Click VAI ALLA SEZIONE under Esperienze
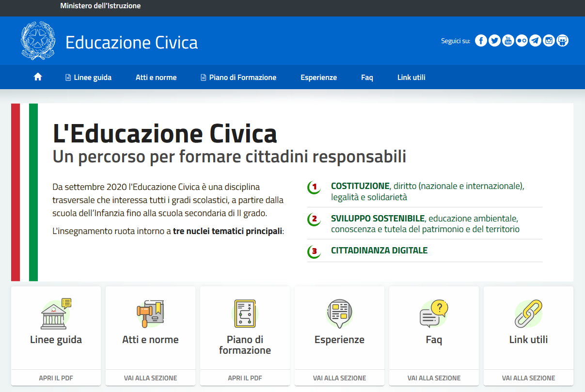This screenshot has width=585, height=392. pos(339,378)
